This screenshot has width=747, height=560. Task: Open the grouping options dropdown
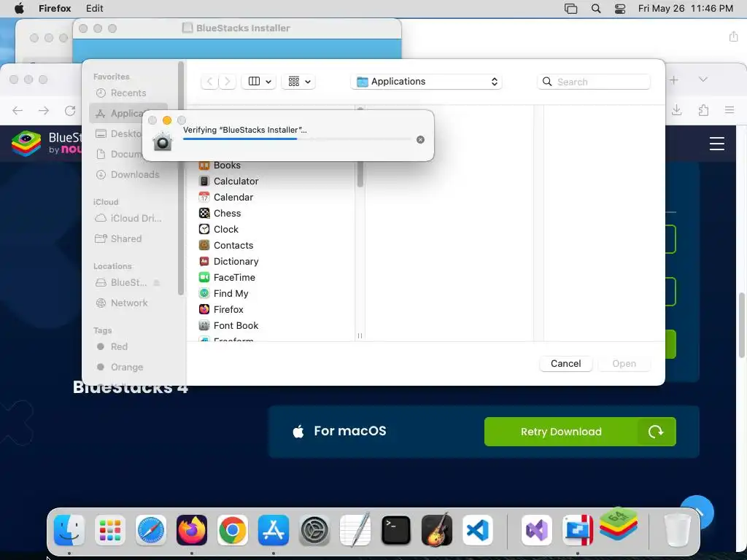298,82
